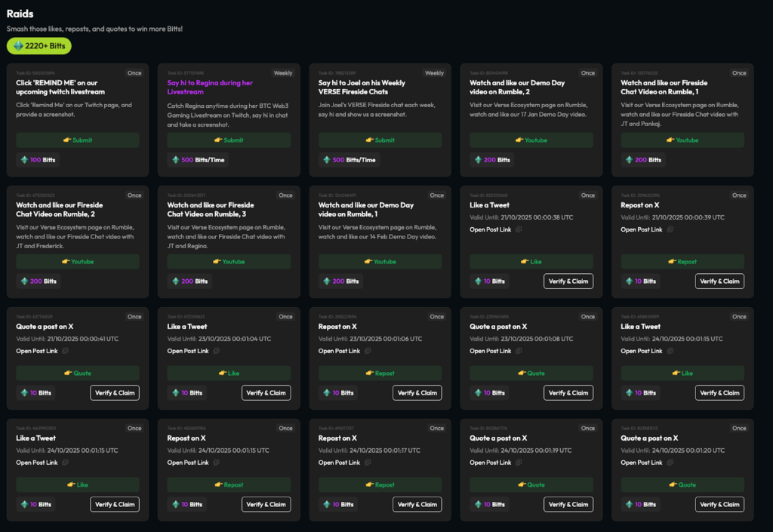Click the 500 Bitts/Time badge on Joel's Fireside card

349,160
